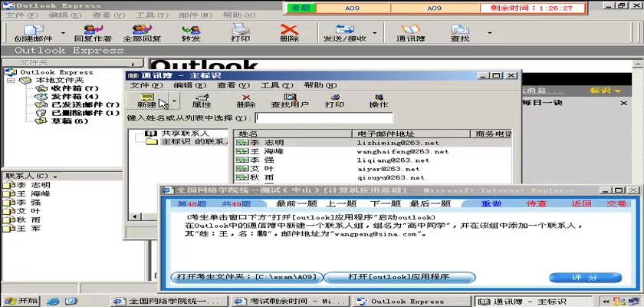
Task: Select 发件箱 (4) folder
Action: pos(74,97)
